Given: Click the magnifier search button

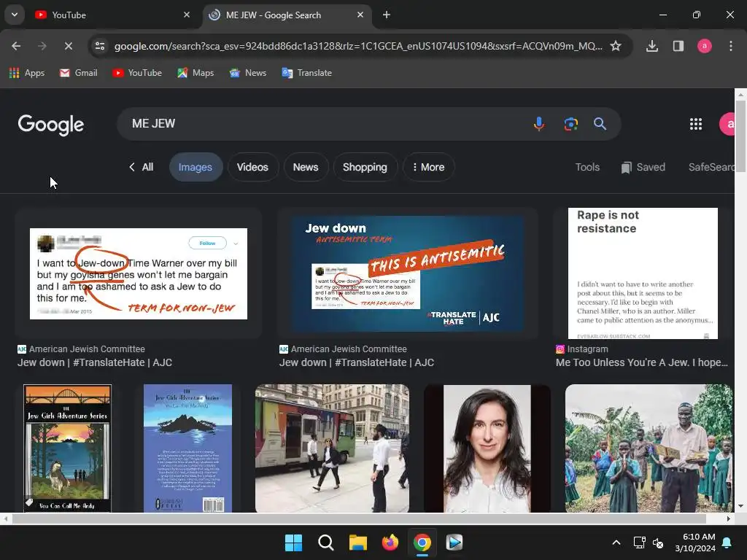Looking at the screenshot, I should coord(600,124).
